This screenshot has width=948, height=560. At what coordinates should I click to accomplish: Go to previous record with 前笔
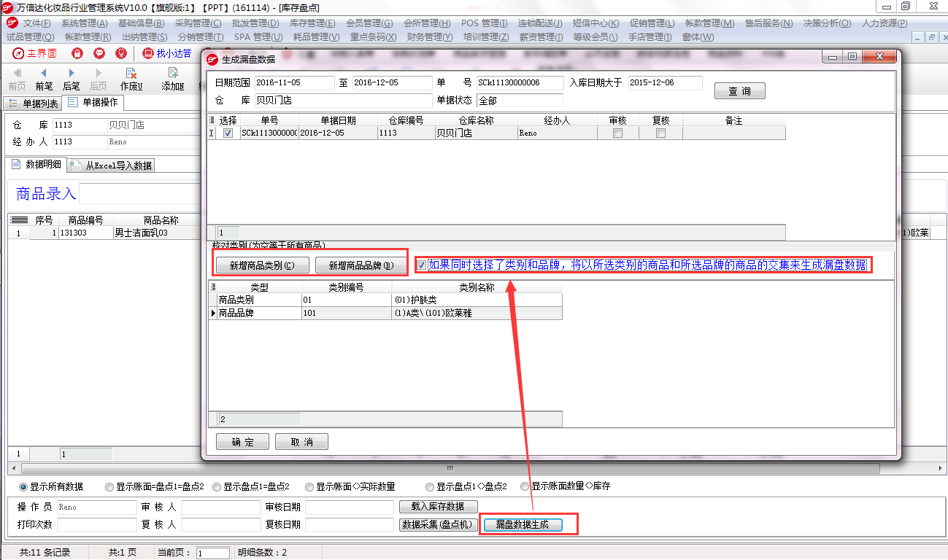coord(44,79)
